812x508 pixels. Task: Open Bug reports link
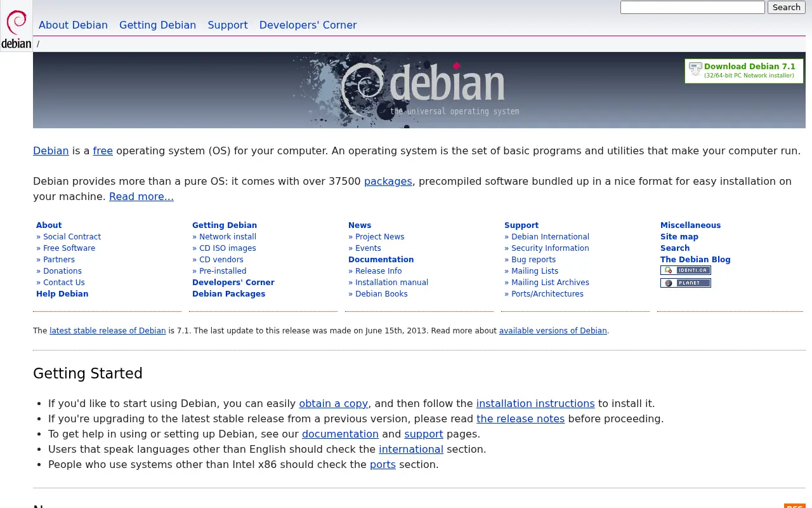(x=534, y=260)
